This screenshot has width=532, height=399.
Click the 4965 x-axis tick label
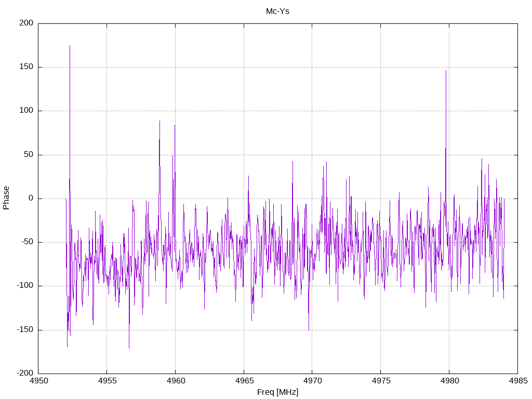[x=244, y=381]
